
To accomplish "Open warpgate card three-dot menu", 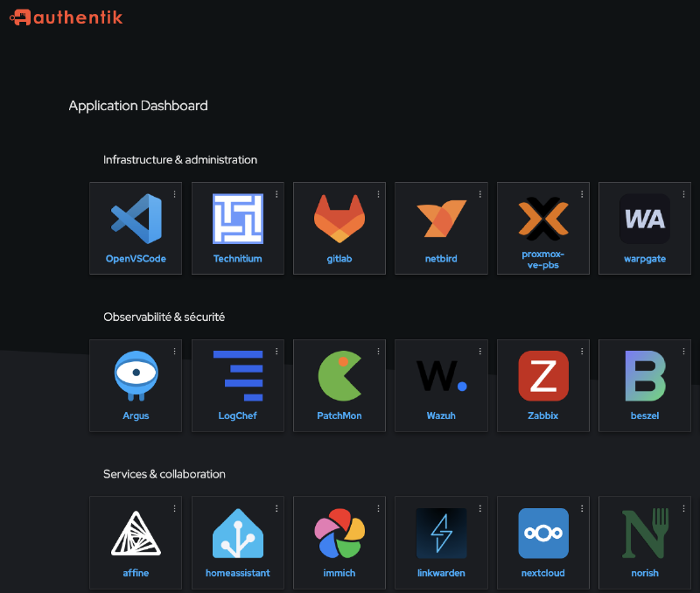I will pyautogui.click(x=683, y=194).
